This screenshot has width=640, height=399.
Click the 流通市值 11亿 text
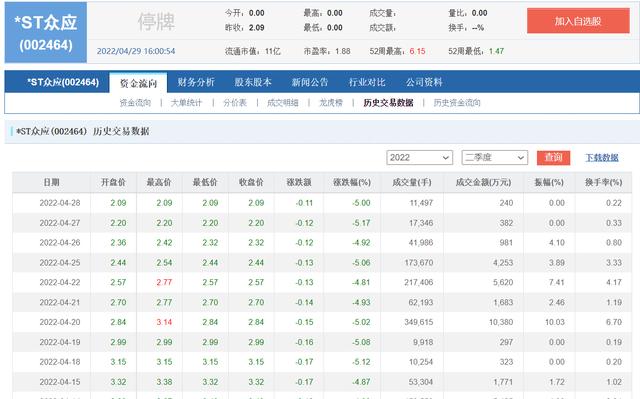point(253,51)
